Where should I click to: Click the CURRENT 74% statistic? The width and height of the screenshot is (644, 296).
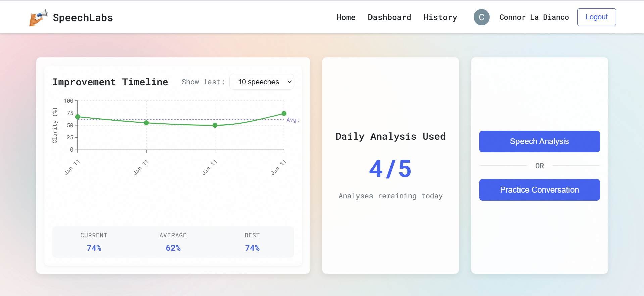coord(94,242)
